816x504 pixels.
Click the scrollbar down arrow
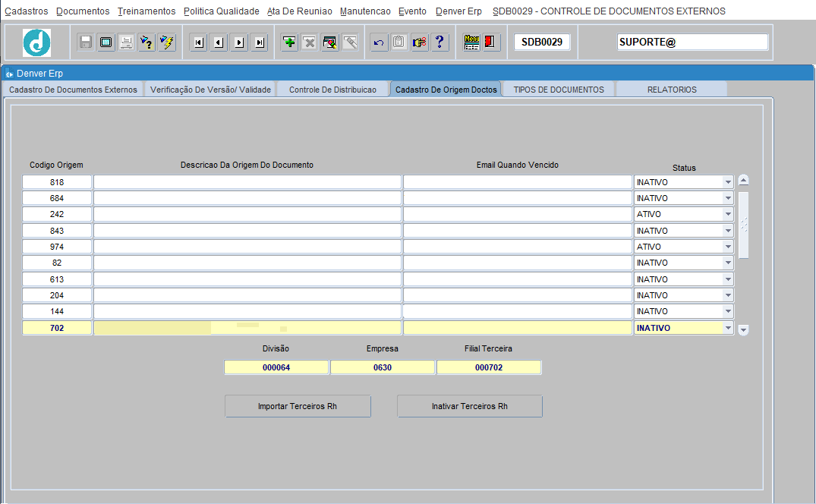point(744,329)
